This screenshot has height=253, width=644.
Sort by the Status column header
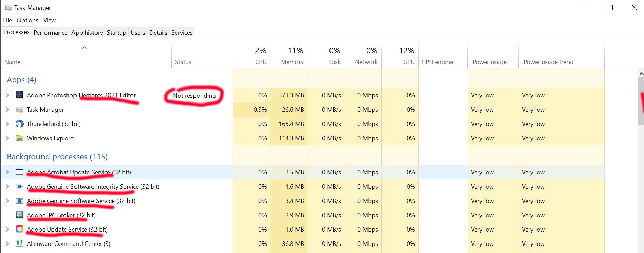pyautogui.click(x=202, y=57)
